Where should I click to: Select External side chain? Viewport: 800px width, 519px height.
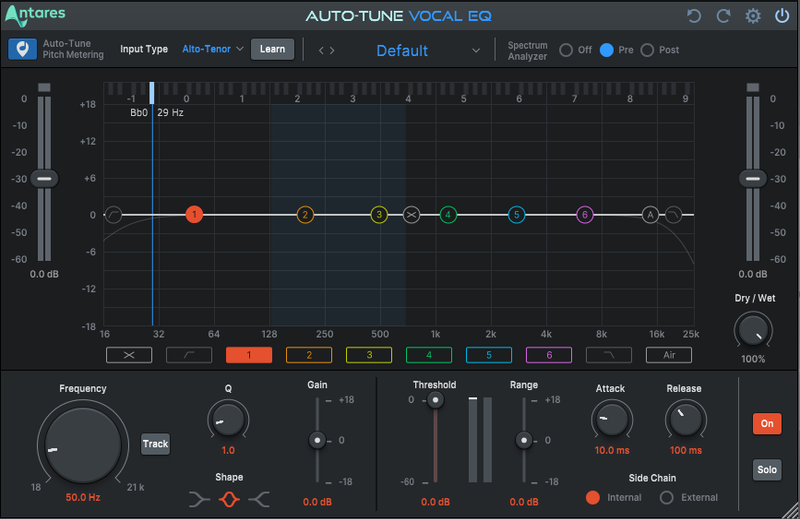tap(666, 498)
